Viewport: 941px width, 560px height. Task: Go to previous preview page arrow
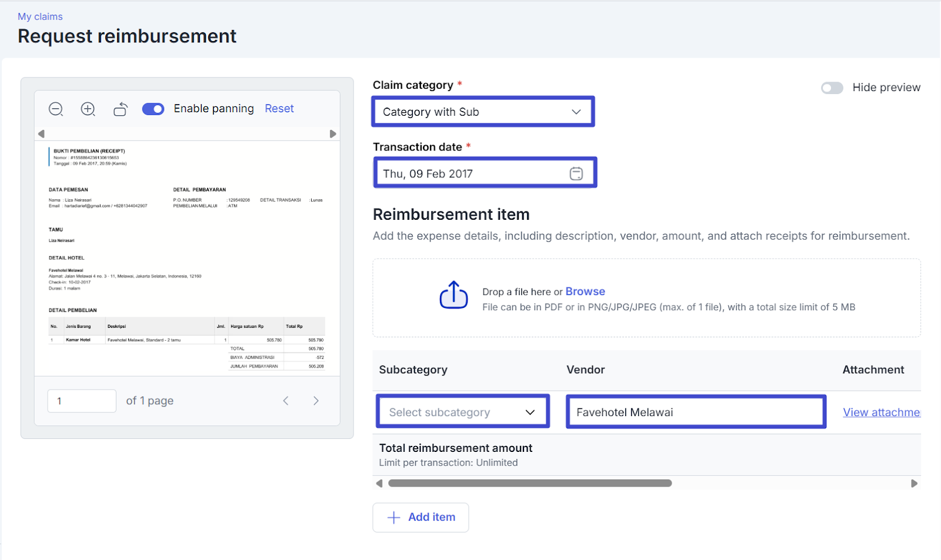[286, 401]
